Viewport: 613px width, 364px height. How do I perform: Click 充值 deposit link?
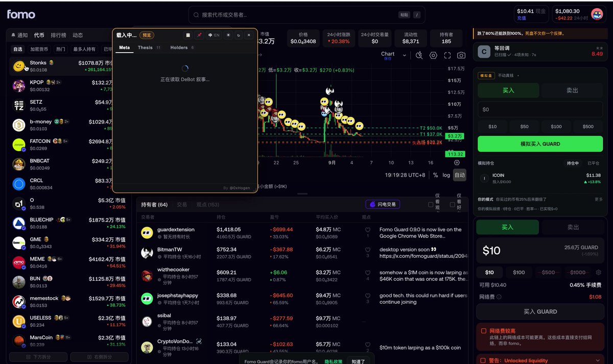click(x=522, y=18)
